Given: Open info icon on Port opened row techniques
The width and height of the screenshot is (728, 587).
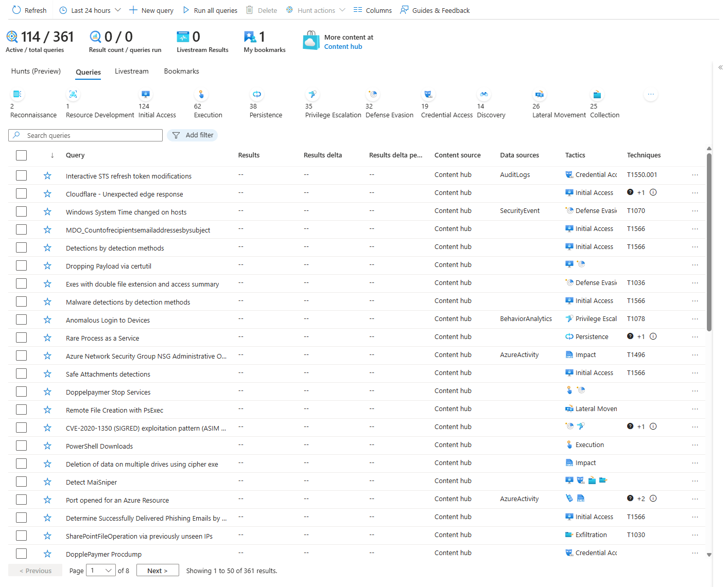Looking at the screenshot, I should point(653,499).
